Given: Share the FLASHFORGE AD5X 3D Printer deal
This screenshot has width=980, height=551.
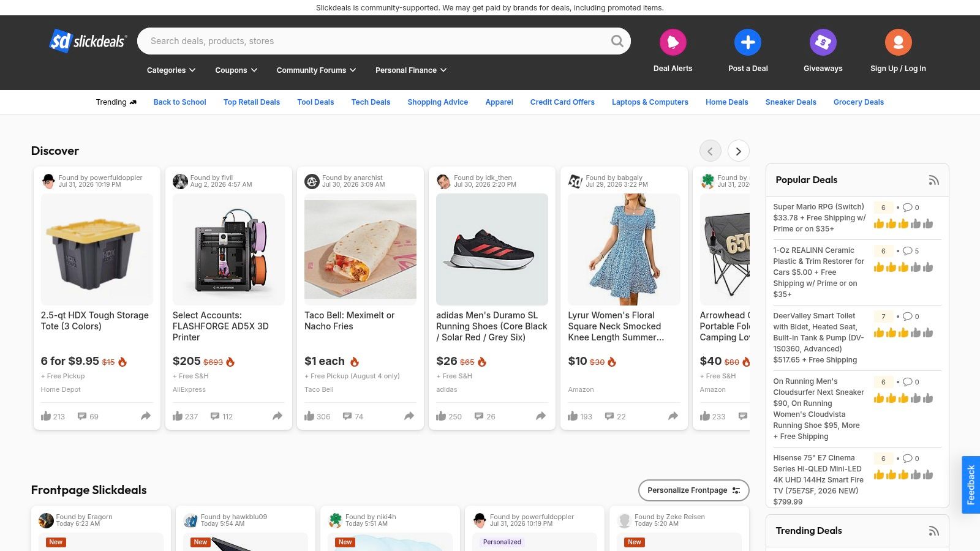Looking at the screenshot, I should coord(277,416).
